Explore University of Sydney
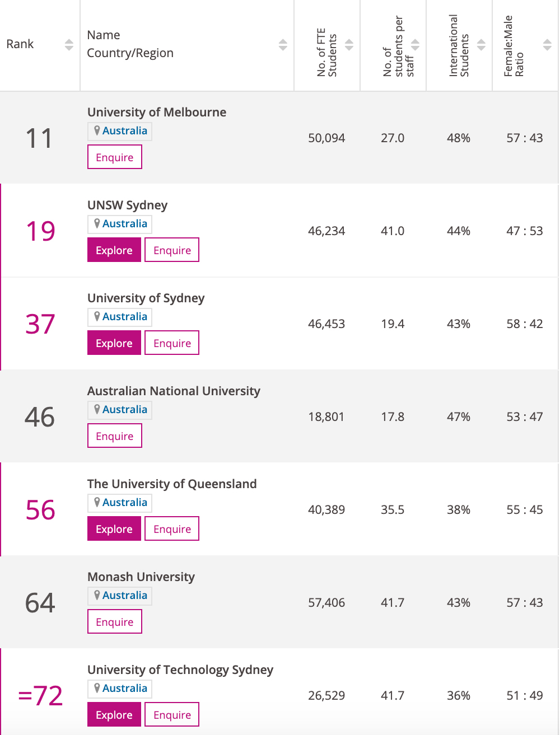The width and height of the screenshot is (560, 735). [114, 343]
